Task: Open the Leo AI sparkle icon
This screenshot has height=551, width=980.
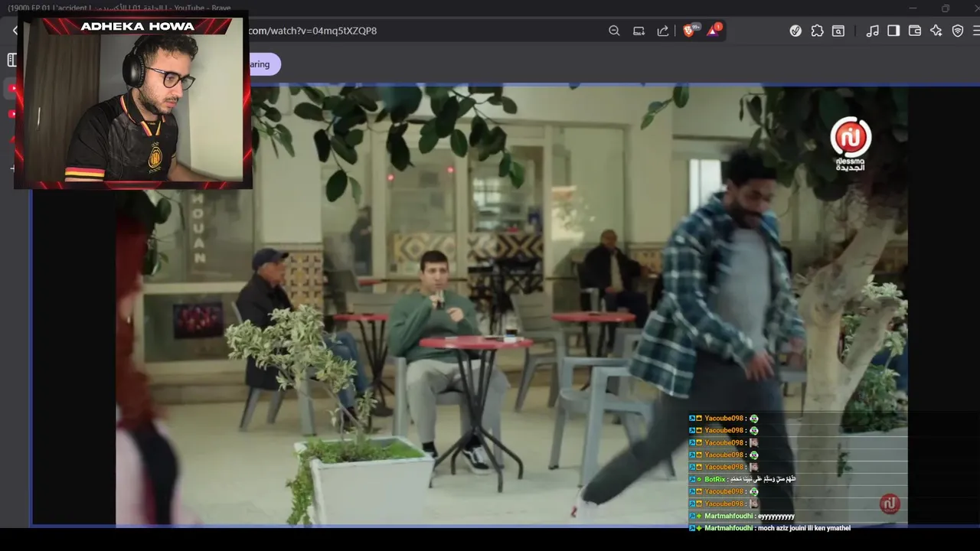Action: 936,31
